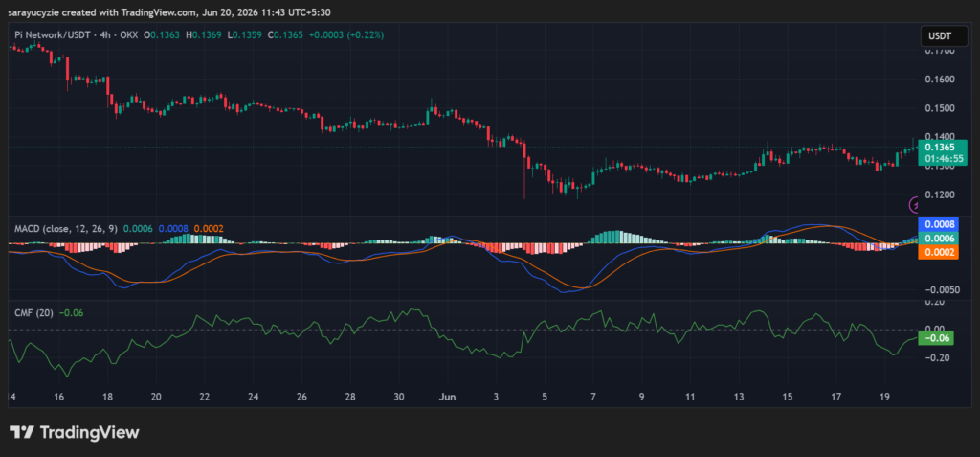Click the -0.06 value beside CMF legend
The height and width of the screenshot is (457, 980).
click(70, 313)
